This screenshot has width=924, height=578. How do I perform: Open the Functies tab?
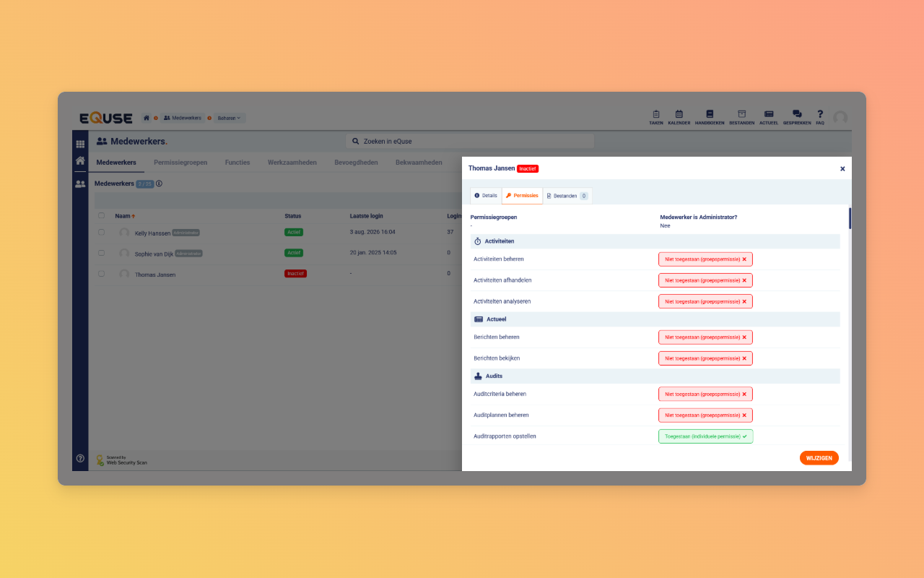pos(237,163)
